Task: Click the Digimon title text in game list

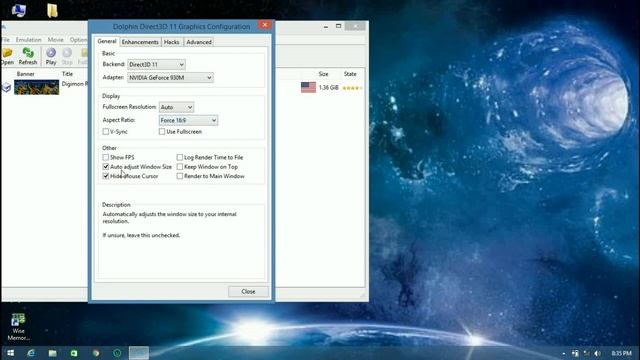Action: click(75, 84)
